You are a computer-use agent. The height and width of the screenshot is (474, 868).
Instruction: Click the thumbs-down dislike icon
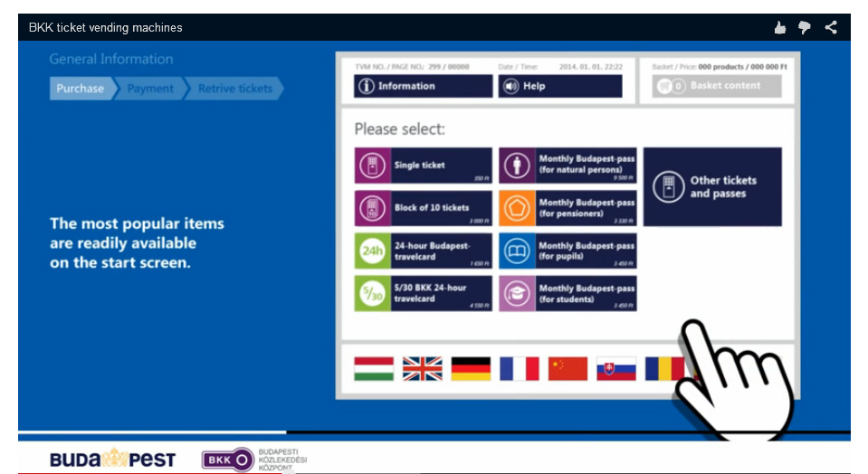(x=805, y=28)
